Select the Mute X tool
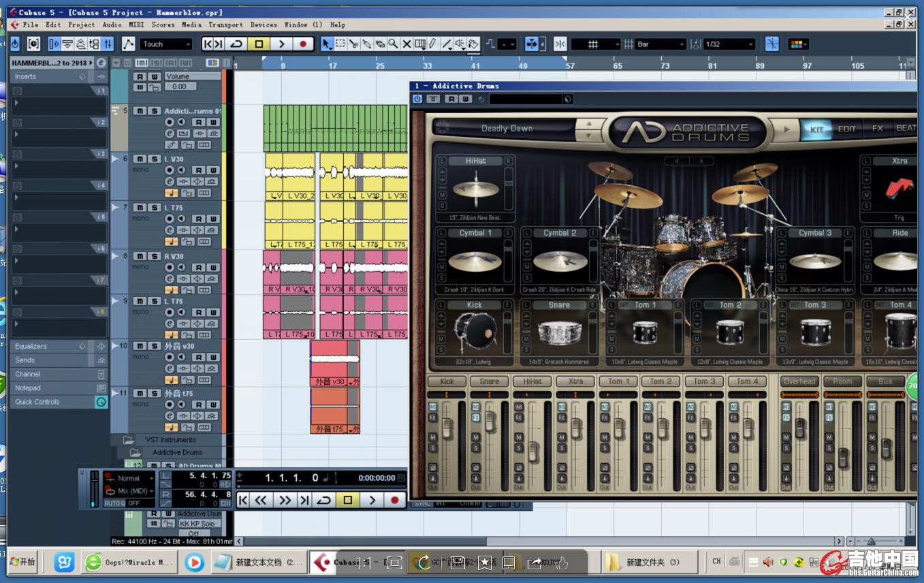The height and width of the screenshot is (583, 924). tap(407, 44)
